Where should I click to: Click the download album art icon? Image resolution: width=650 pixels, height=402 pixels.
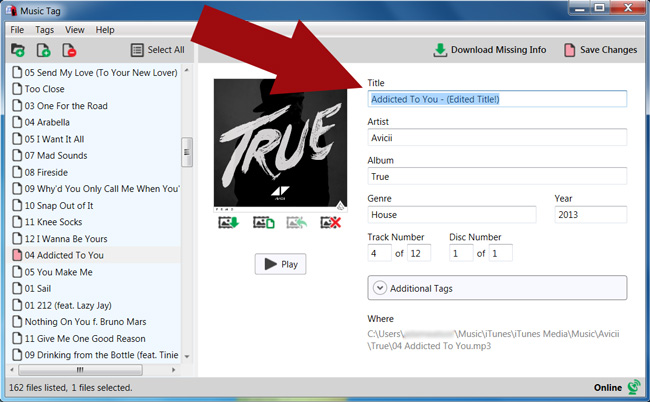point(229,223)
